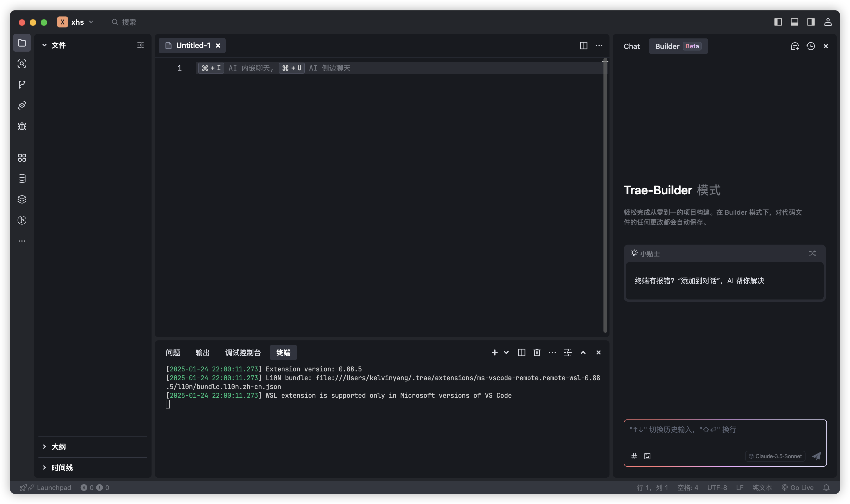Change indentation setting 空格: 4
The image size is (850, 504).
point(688,487)
